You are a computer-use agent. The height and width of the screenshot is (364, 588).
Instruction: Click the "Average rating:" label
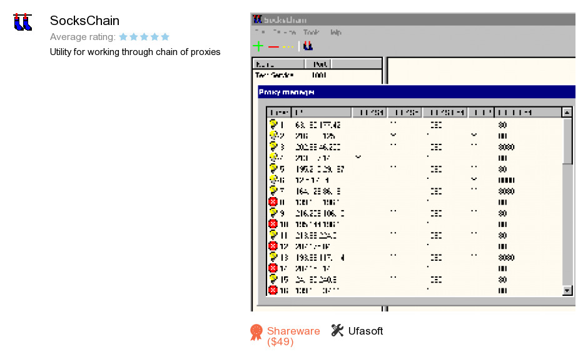pos(83,37)
